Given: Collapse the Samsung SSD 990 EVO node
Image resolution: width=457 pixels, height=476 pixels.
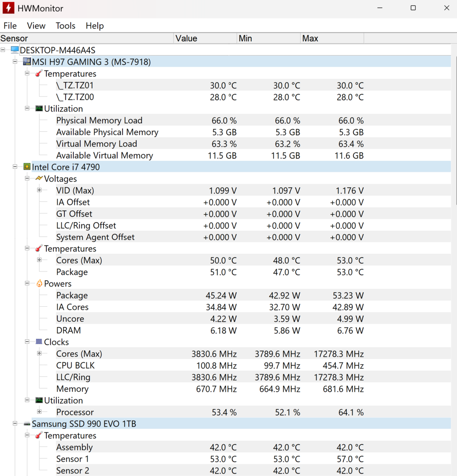Looking at the screenshot, I should [x=15, y=424].
